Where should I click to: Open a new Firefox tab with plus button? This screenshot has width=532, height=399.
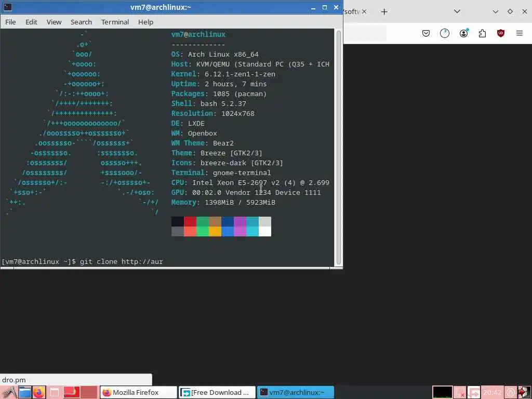(x=384, y=12)
